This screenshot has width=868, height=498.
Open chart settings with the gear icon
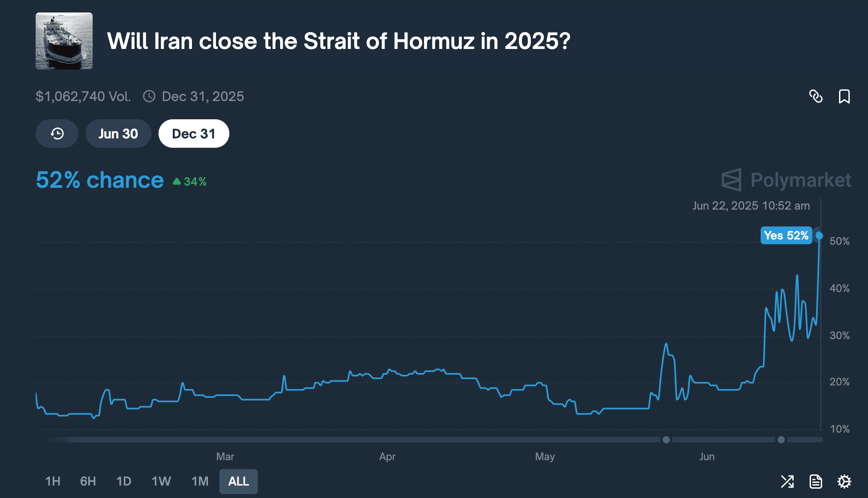point(844,481)
